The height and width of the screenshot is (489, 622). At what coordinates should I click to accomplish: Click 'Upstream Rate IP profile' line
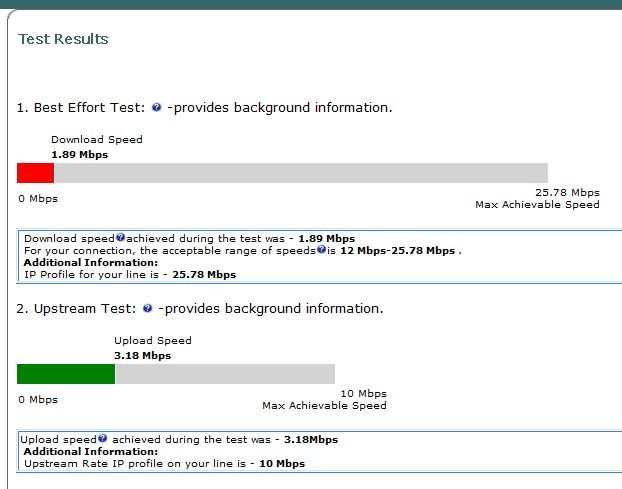pyautogui.click(x=164, y=464)
